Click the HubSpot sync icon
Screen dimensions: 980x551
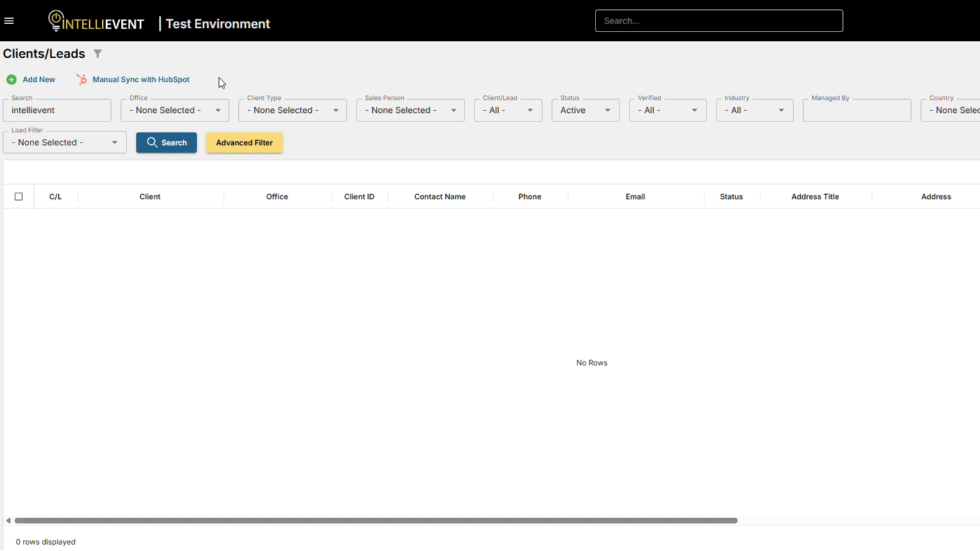[82, 79]
